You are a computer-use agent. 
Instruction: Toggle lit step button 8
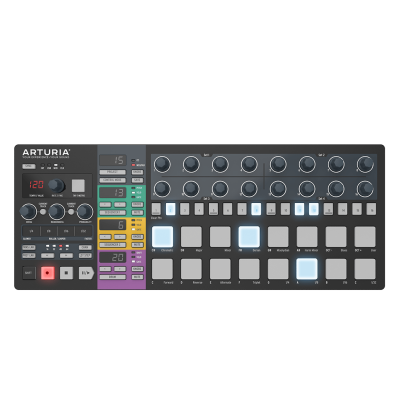coord(256,209)
